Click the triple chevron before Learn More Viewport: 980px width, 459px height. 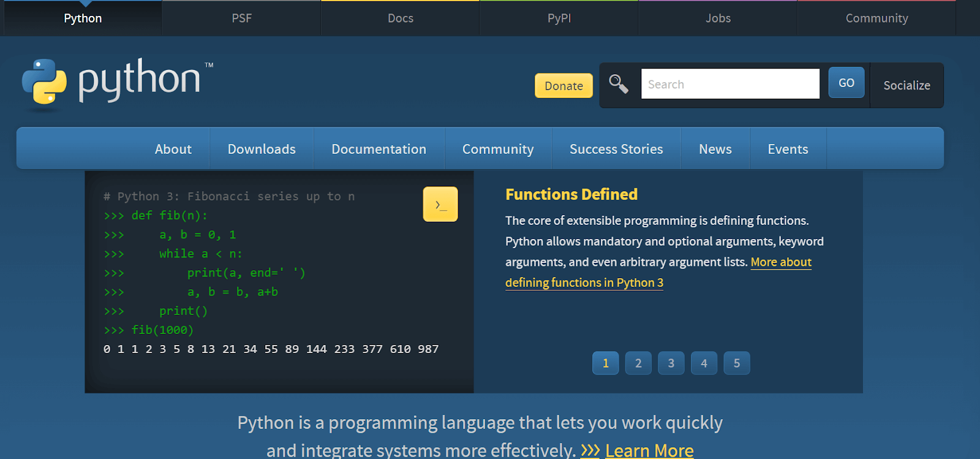[590, 450]
